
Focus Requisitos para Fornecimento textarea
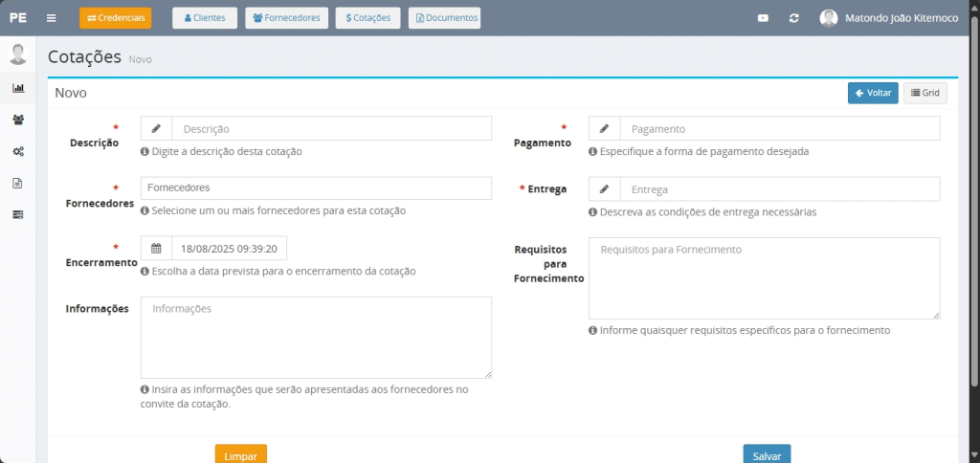pyautogui.click(x=765, y=278)
